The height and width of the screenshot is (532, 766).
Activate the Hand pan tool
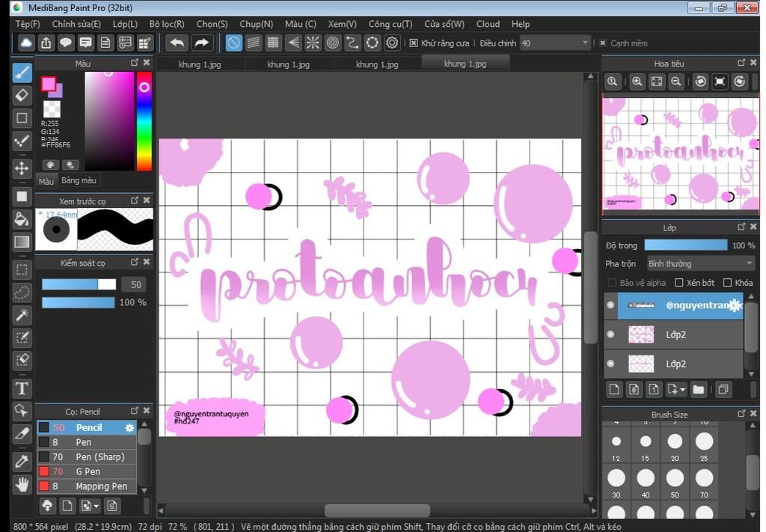pos(22,485)
